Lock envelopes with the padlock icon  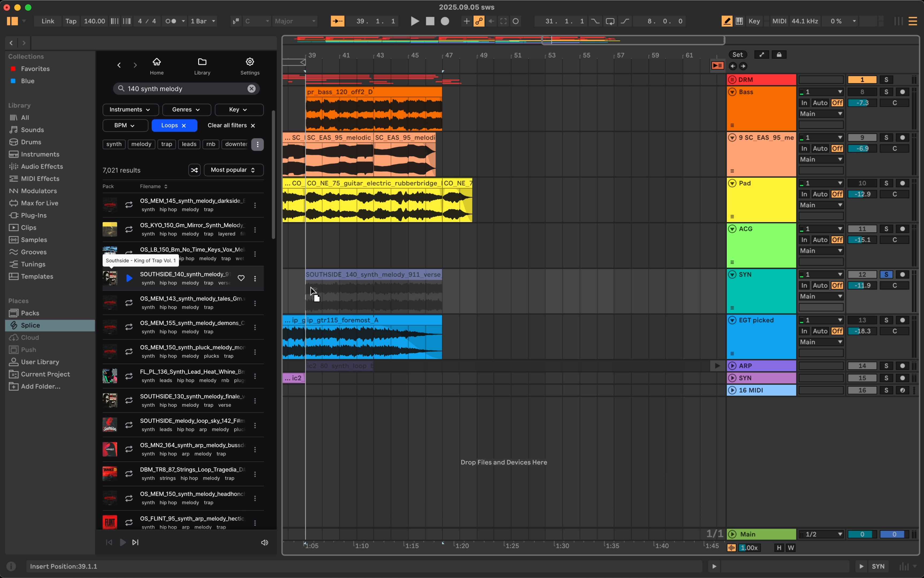click(778, 54)
